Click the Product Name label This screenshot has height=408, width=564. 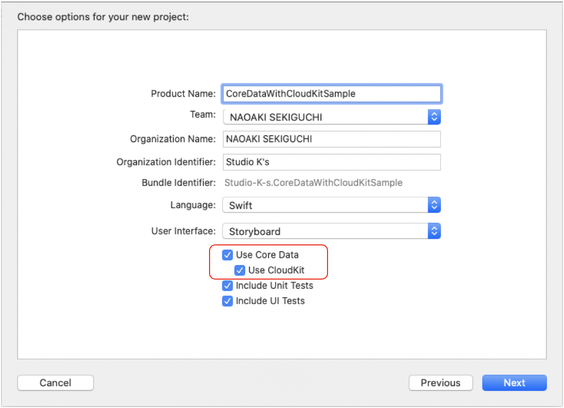[x=183, y=94]
